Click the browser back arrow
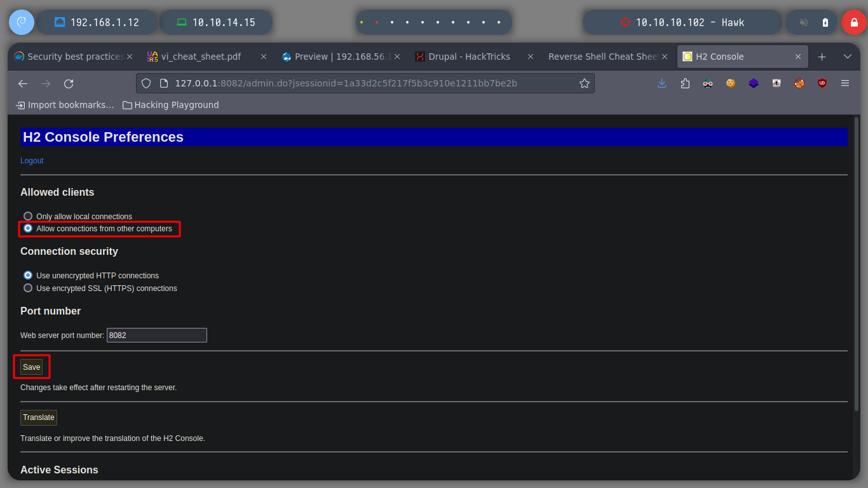 click(x=23, y=83)
